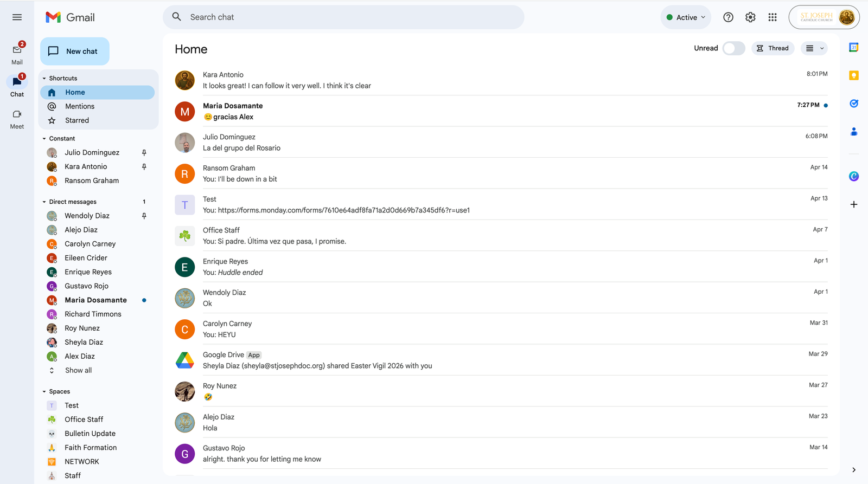Unpin the Wendoly Diaz conversation
Image resolution: width=868 pixels, height=484 pixels.
[x=144, y=216]
